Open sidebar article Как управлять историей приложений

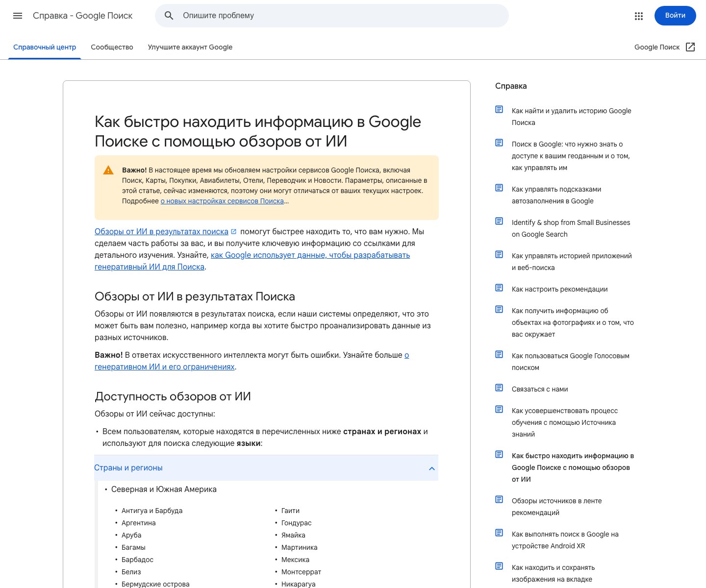point(572,262)
